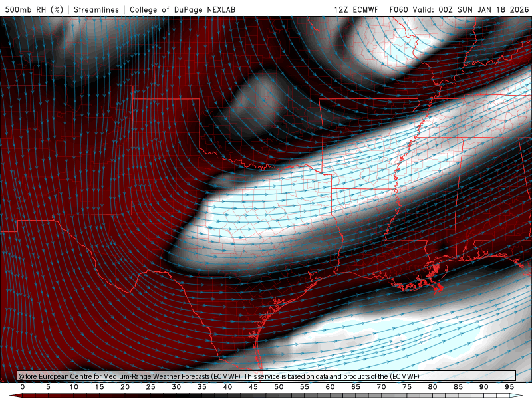
Task: Click the "Streamlines" header label
Action: [x=96, y=9]
